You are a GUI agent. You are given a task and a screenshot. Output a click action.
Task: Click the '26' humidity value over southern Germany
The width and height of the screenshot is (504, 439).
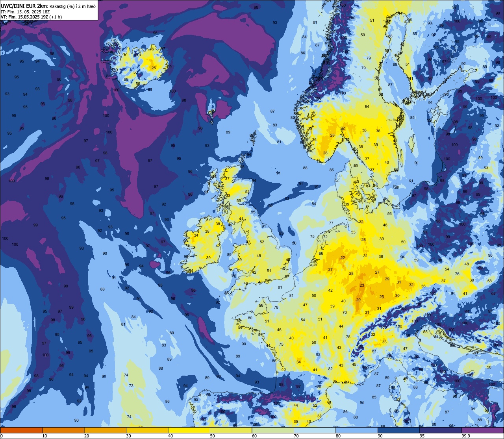[382, 297]
